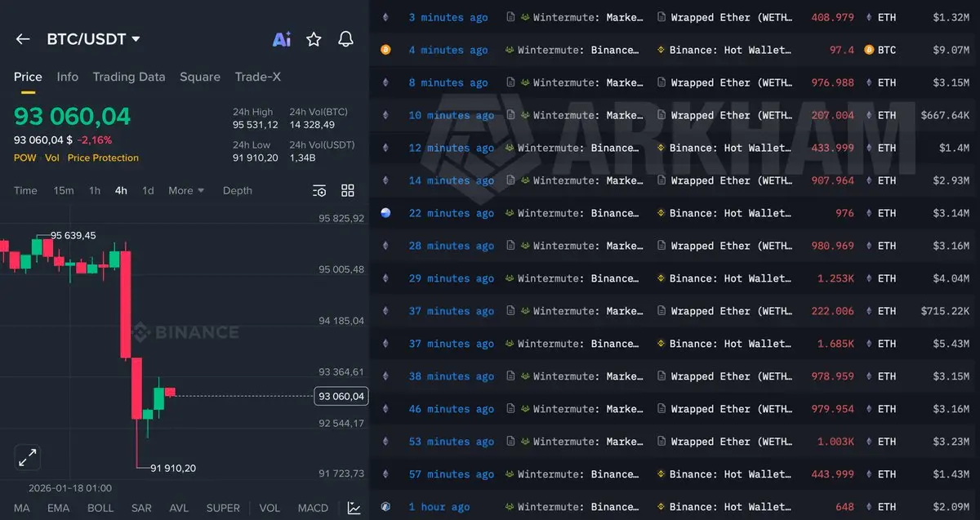The image size is (980, 520).
Task: Open the Ai assistant icon
Action: coord(282,39)
